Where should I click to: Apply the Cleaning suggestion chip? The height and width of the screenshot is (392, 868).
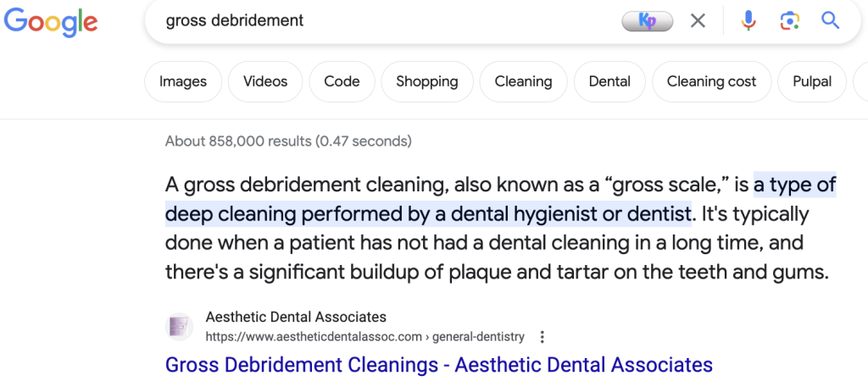point(523,82)
